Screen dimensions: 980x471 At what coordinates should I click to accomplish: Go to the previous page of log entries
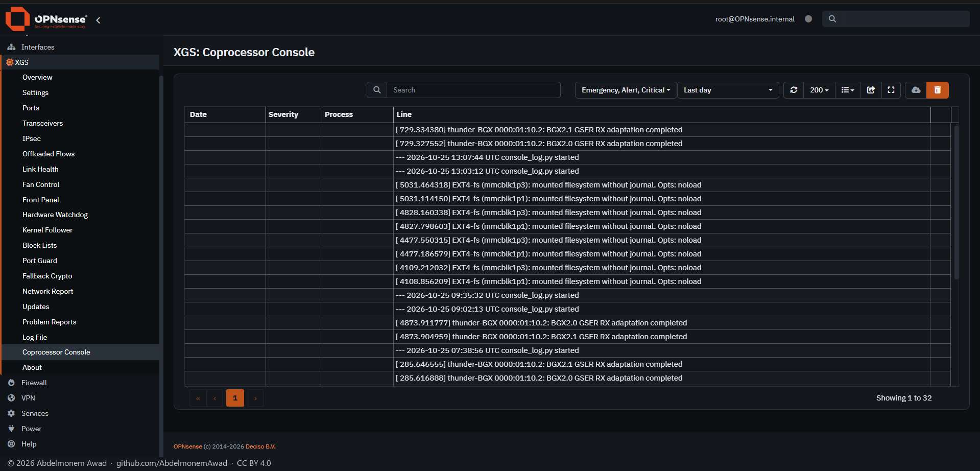pos(214,398)
